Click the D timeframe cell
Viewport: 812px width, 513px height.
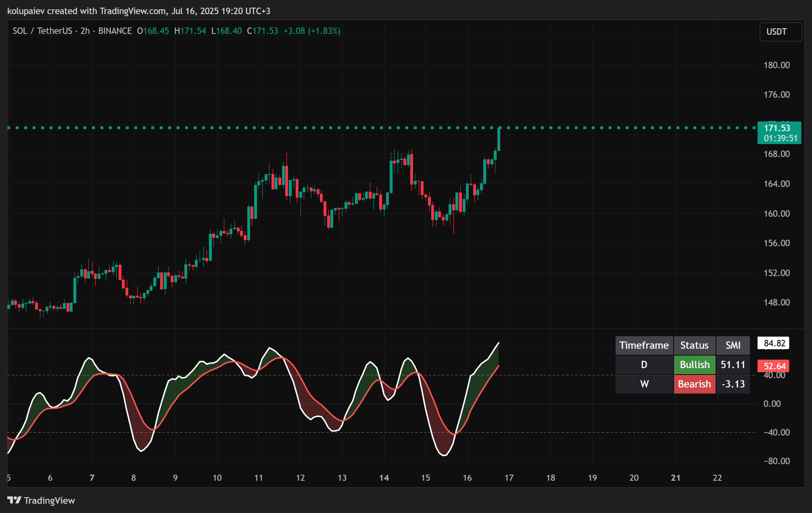tap(644, 364)
